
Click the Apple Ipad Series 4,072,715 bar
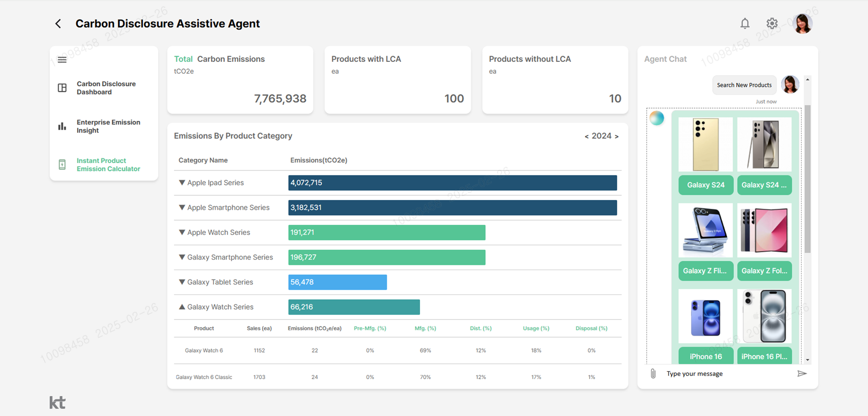[x=453, y=183]
